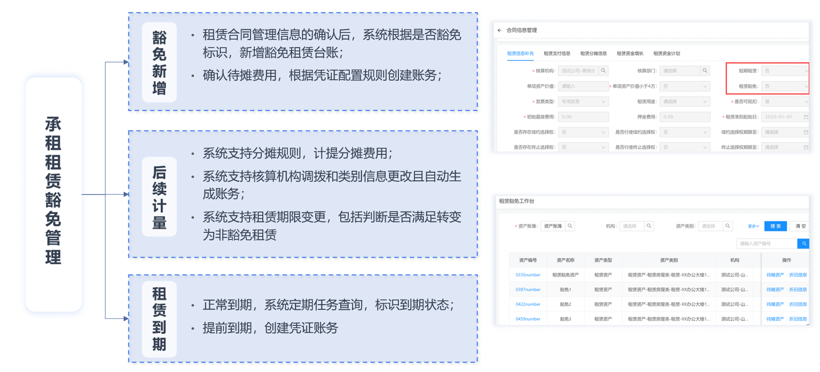The width and height of the screenshot is (820, 372).
Task: Click 待摊资产 in the 0459number row
Action: tap(775, 319)
